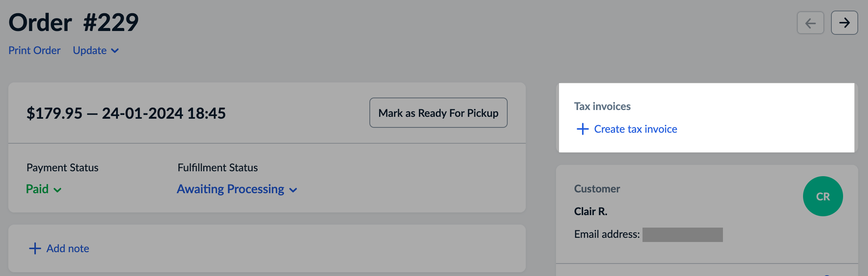Navigate to the previous order using the left arrow
The height and width of the screenshot is (276, 868).
coord(811,23)
